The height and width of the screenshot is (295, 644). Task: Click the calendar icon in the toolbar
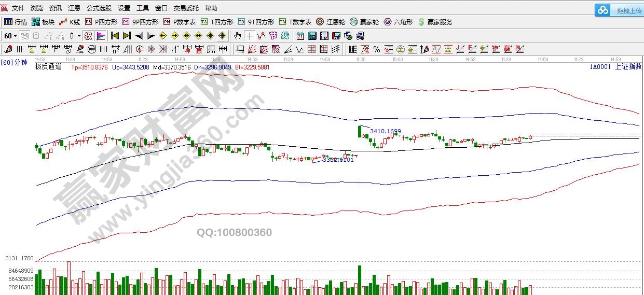pos(300,36)
